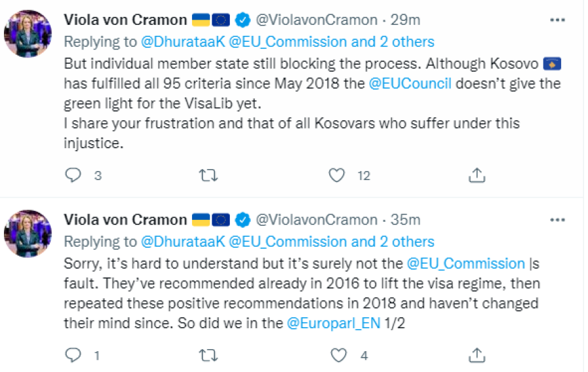The width and height of the screenshot is (588, 372).
Task: Open more options on the 29m tweet
Action: (557, 20)
